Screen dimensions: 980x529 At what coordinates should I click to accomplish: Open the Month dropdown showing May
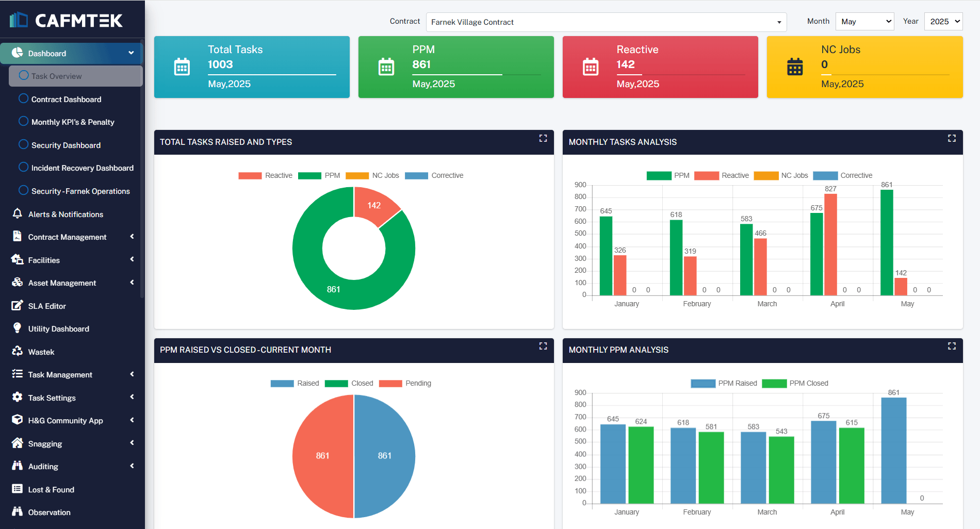(x=864, y=22)
